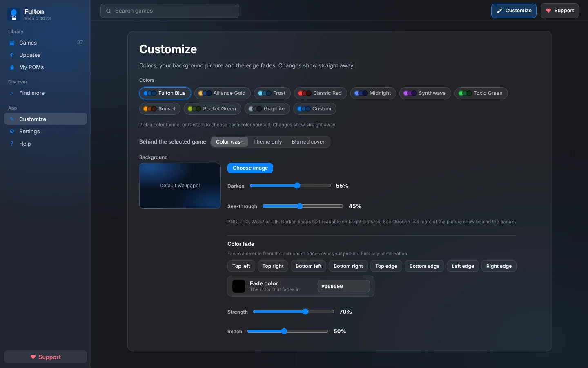This screenshot has height=368, width=588.
Task: Pick the Classic Red color theme
Action: click(x=321, y=93)
